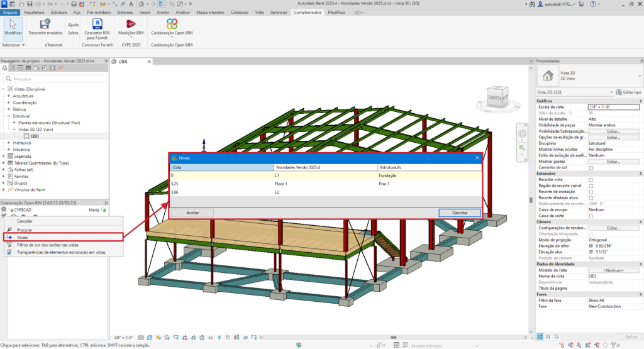Select Filtros de cor dos varões nas vistas
Image resolution: width=644 pixels, height=349 pixels.
click(64, 245)
